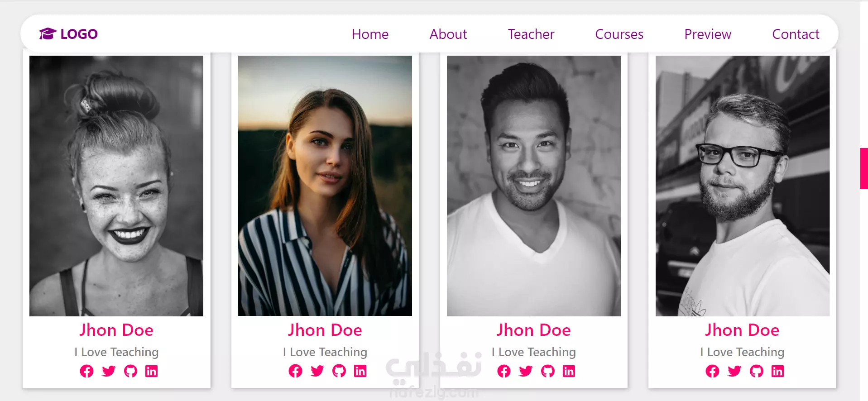Open first teacher's LinkedIn icon

[152, 371]
